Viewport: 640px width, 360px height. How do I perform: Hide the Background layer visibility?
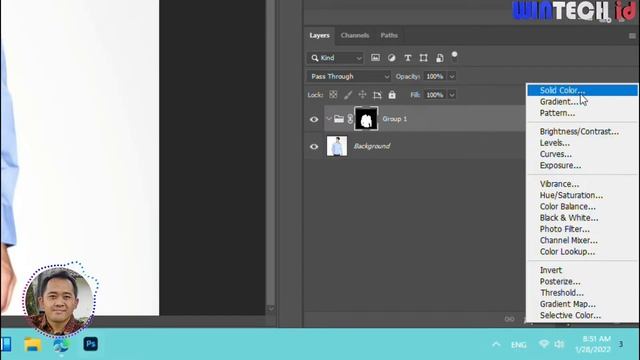coord(314,147)
